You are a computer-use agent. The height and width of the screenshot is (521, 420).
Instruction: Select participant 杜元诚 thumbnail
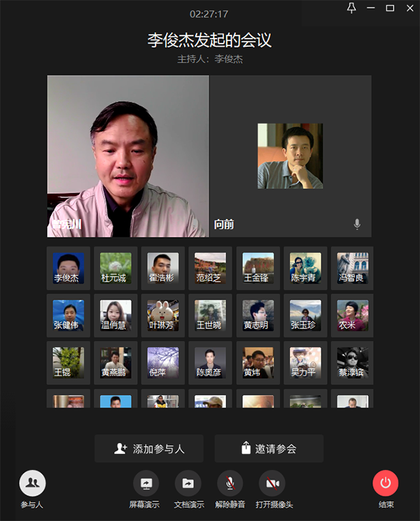(x=115, y=268)
